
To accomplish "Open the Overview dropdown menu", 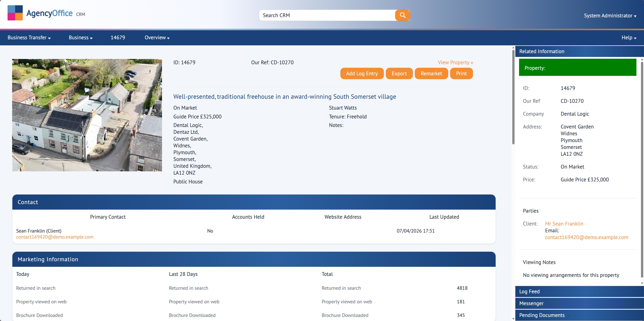I will (157, 38).
